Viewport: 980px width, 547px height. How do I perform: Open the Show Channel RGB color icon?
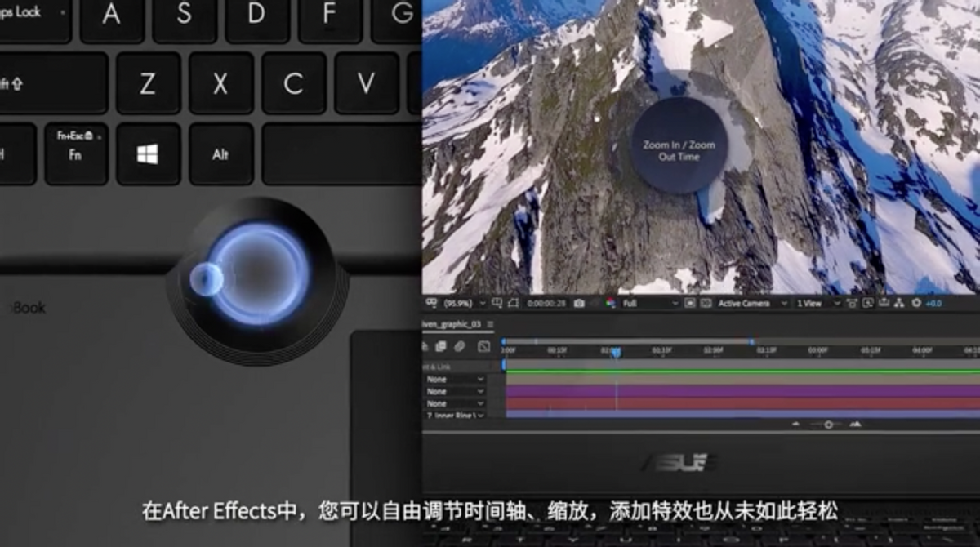click(x=610, y=303)
